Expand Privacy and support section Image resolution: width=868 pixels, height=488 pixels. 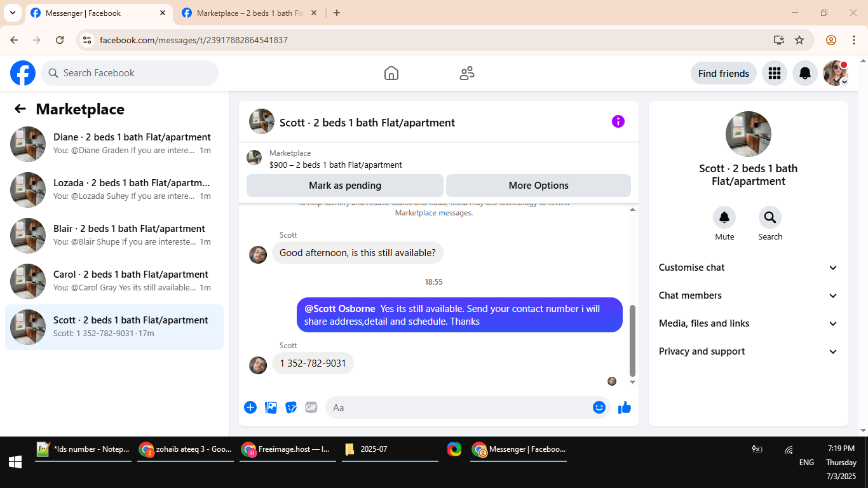click(x=748, y=351)
